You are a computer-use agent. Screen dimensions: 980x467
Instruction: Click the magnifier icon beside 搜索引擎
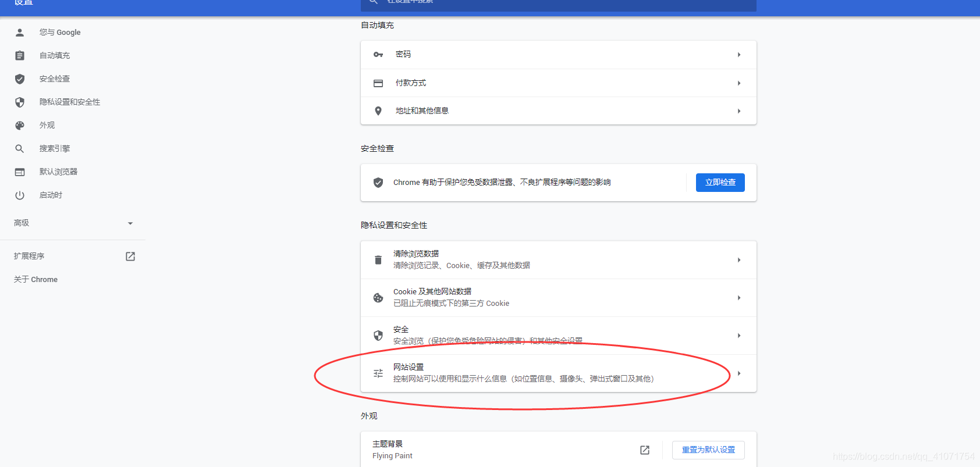[20, 149]
